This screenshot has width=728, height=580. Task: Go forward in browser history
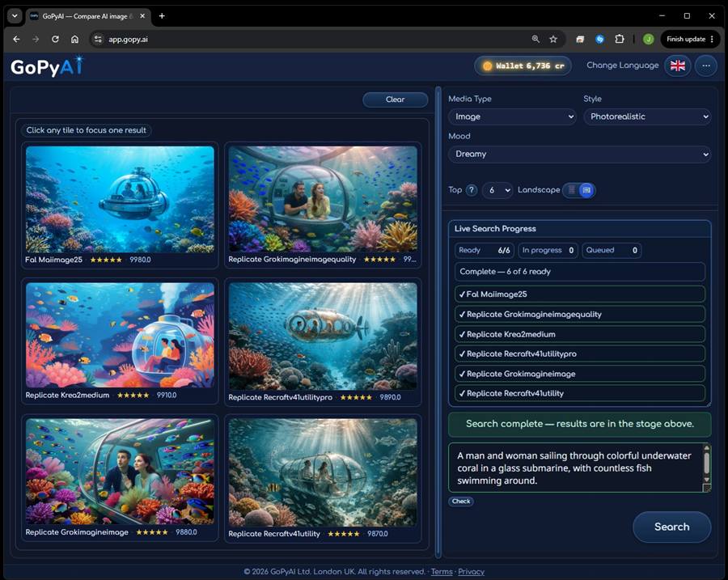(36, 40)
